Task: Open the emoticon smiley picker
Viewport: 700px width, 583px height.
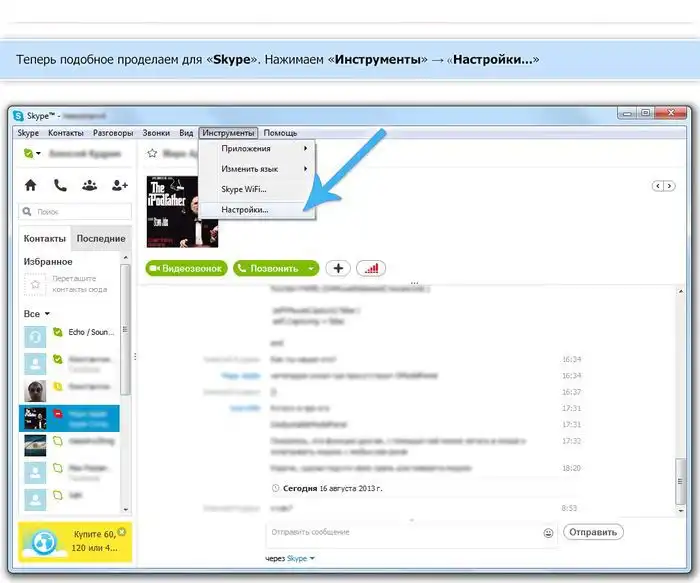Action: coord(548,532)
